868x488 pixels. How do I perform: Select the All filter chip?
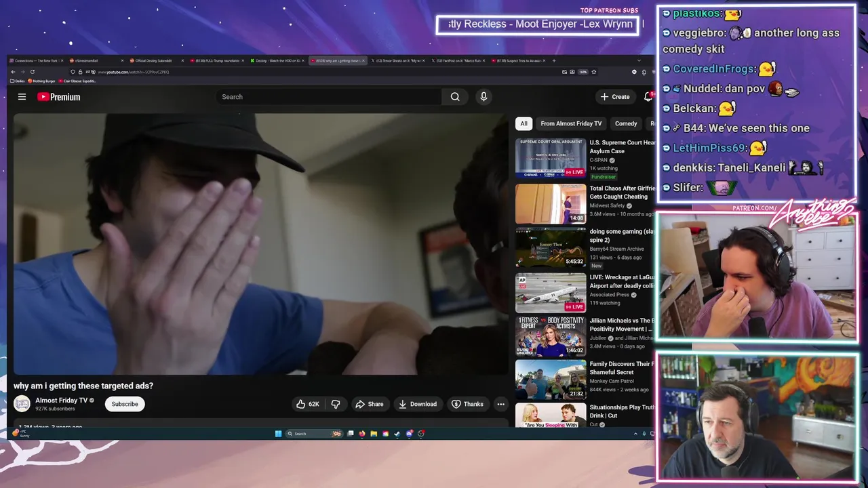click(x=524, y=123)
